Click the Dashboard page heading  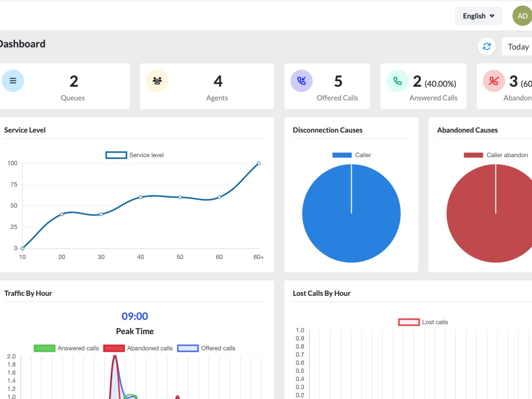[22, 44]
